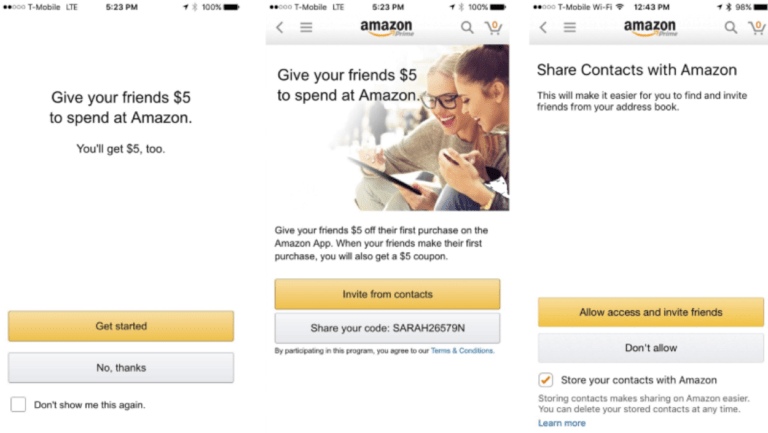Decline with the No, thanks button
The image size is (768, 433).
tap(121, 368)
